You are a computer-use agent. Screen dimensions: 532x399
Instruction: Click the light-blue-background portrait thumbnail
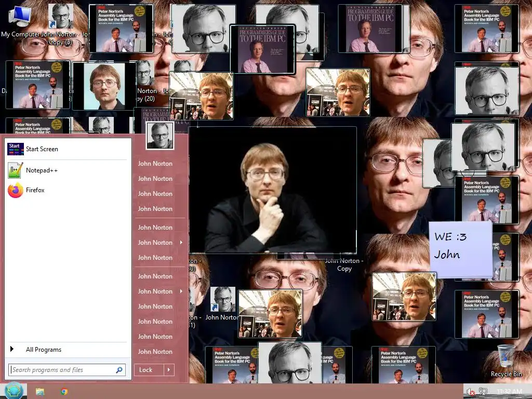coord(104,86)
